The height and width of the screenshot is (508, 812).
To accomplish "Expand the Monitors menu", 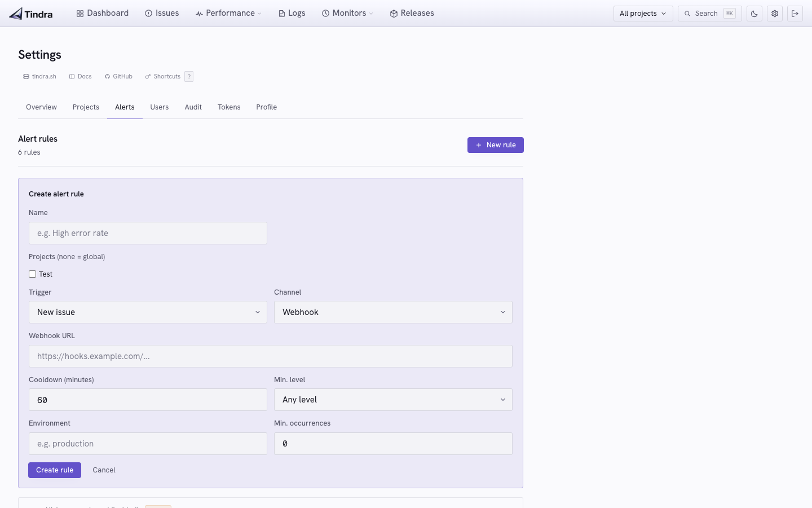I will click(x=347, y=13).
